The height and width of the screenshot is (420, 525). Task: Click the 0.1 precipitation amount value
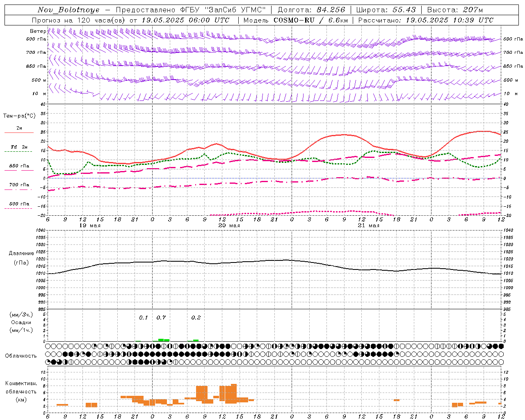[x=143, y=317]
